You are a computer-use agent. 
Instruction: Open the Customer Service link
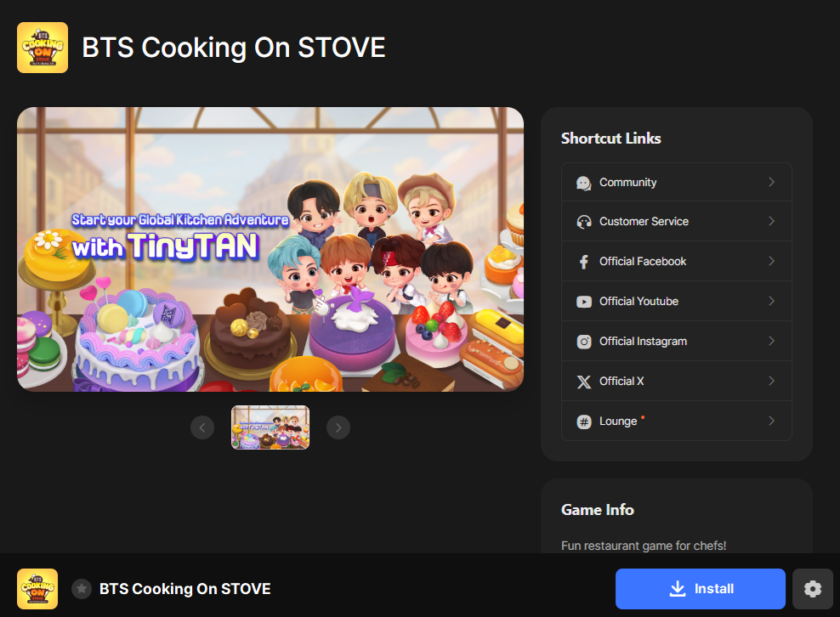click(x=677, y=221)
